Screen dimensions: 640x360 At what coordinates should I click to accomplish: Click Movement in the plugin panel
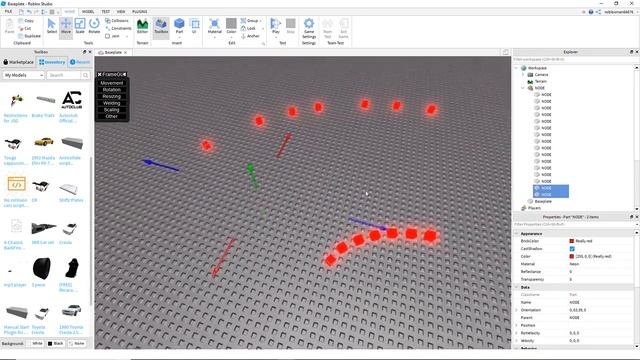coord(111,83)
